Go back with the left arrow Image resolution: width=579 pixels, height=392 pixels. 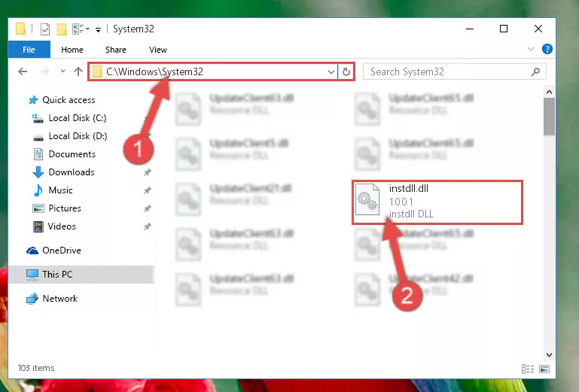(x=23, y=71)
